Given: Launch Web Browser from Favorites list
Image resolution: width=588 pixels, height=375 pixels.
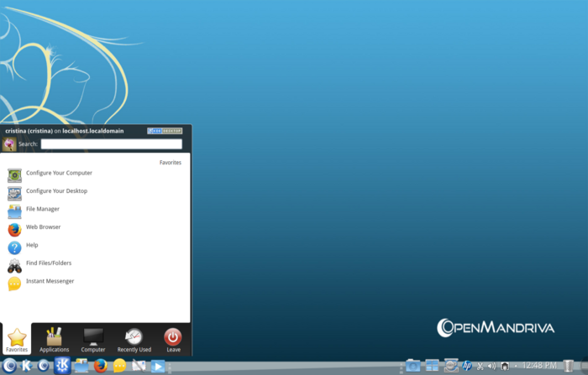Looking at the screenshot, I should 94,229.
